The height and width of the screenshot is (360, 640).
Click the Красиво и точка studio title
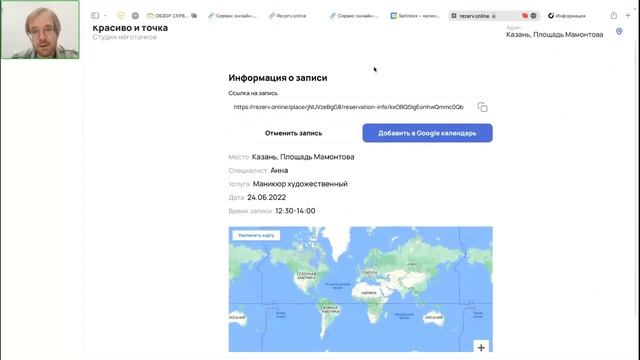(130, 28)
